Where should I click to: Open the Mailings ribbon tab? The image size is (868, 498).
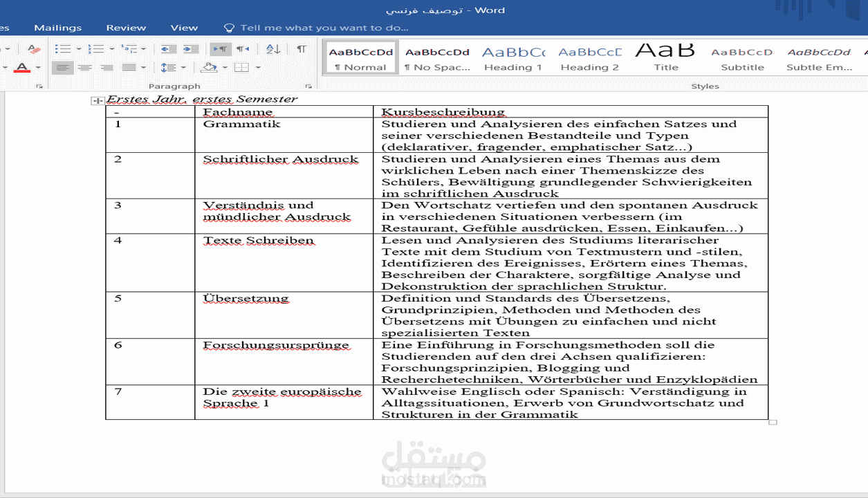pyautogui.click(x=58, y=28)
